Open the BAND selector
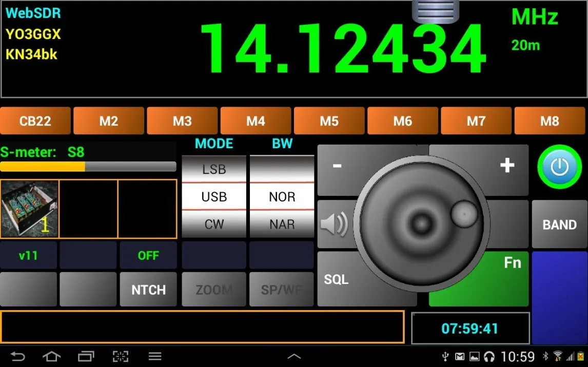This screenshot has height=367, width=588. (x=559, y=225)
